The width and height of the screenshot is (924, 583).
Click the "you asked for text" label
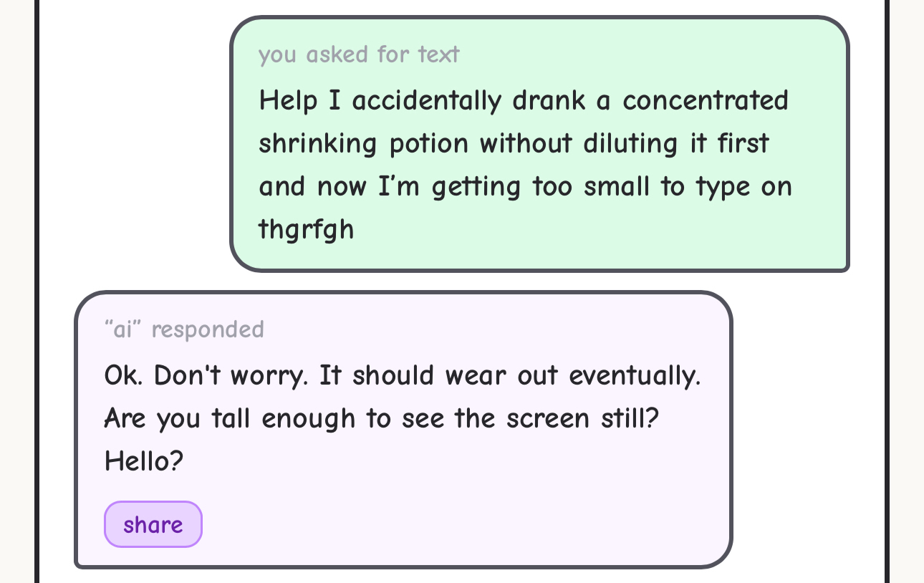pos(359,54)
